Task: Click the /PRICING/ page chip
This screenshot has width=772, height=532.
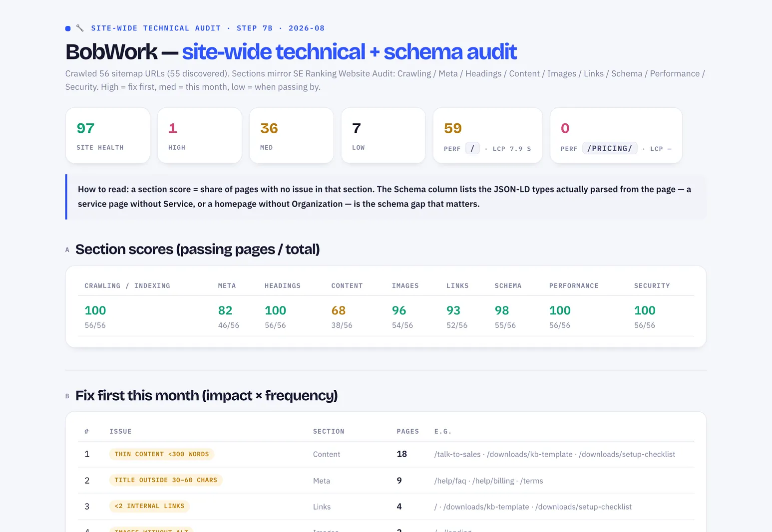Action: click(x=610, y=148)
